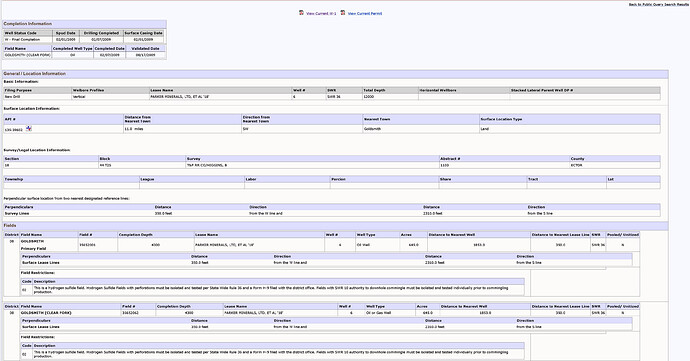Select the abstract number 1133

click(504, 165)
